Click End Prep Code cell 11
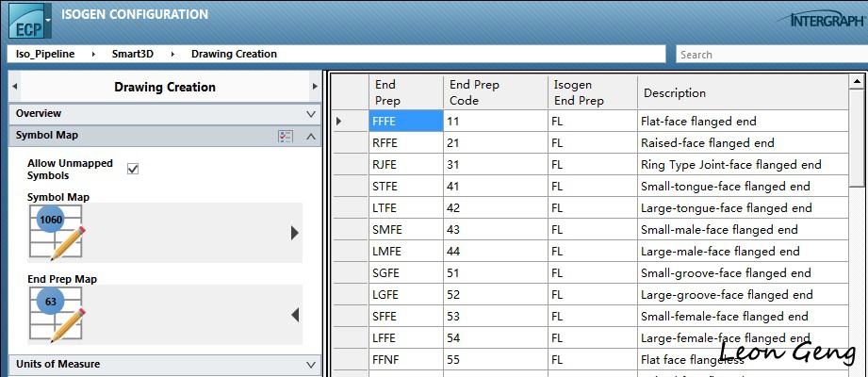This screenshot has width=868, height=377. [496, 122]
